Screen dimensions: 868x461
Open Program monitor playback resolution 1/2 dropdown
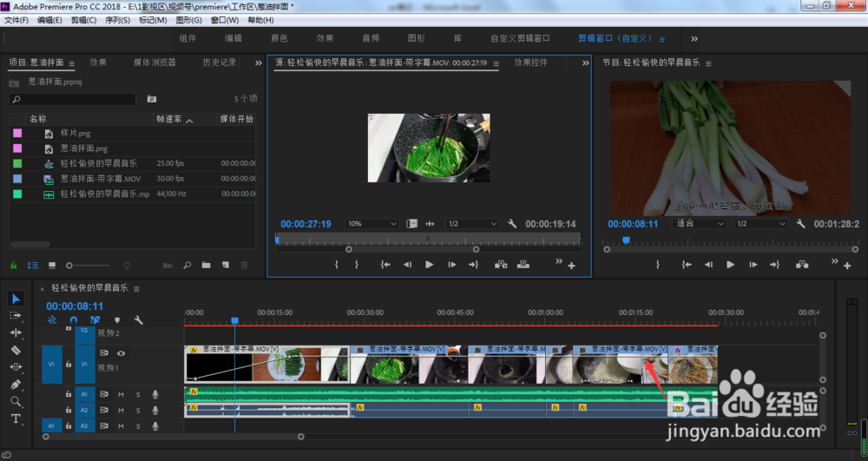click(760, 224)
